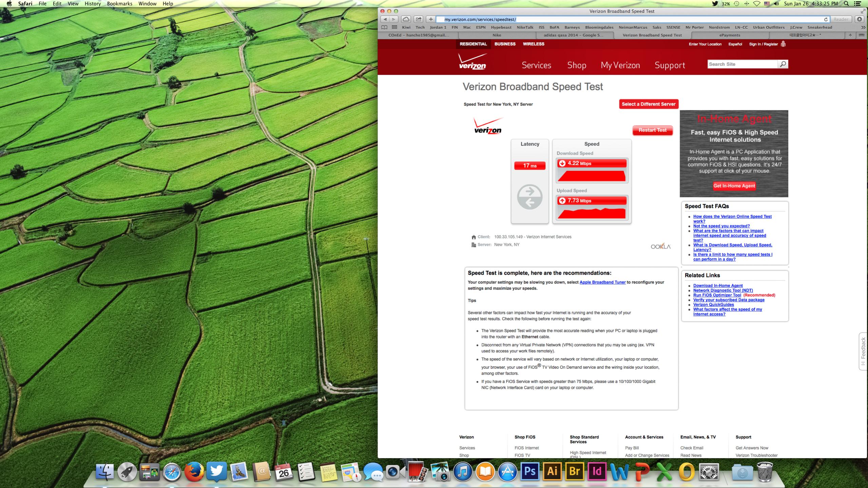Switch to the Nike tab
Image resolution: width=868 pixels, height=488 pixels.
[x=497, y=35]
